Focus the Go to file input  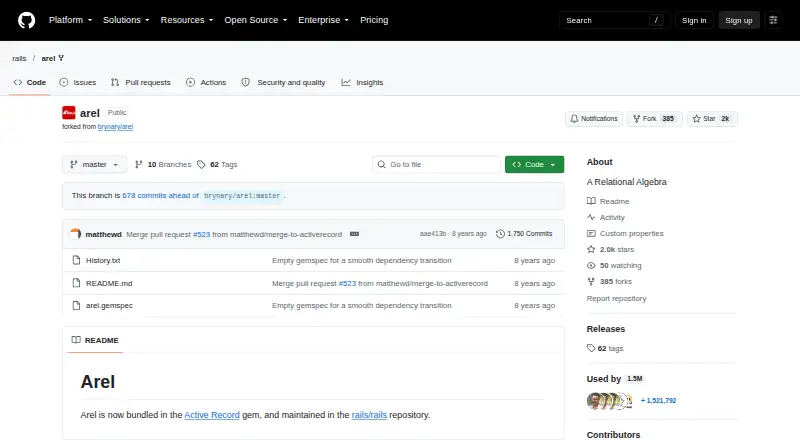[436, 164]
